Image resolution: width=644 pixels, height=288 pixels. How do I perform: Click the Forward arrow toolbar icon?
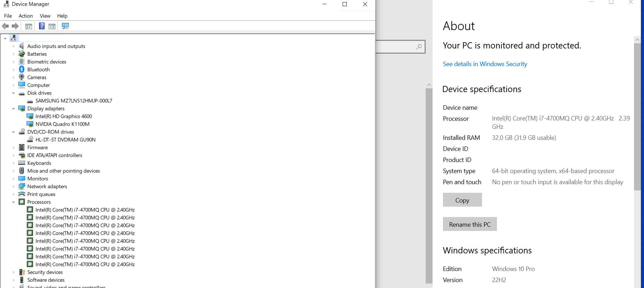pos(15,26)
